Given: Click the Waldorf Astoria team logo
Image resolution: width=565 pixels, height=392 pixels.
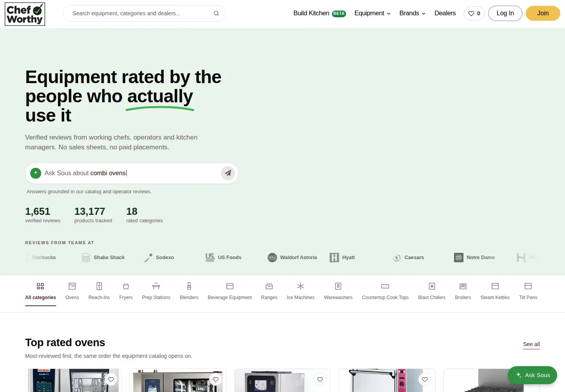Looking at the screenshot, I should pyautogui.click(x=292, y=258).
